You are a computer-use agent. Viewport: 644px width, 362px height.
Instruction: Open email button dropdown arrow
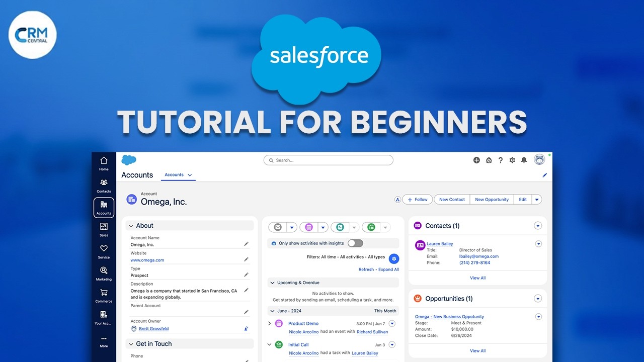coord(292,227)
